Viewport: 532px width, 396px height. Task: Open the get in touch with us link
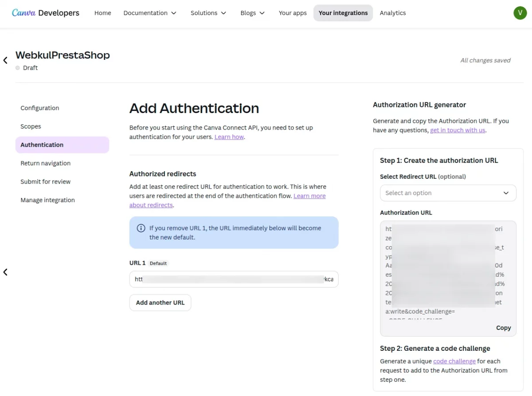pyautogui.click(x=458, y=130)
